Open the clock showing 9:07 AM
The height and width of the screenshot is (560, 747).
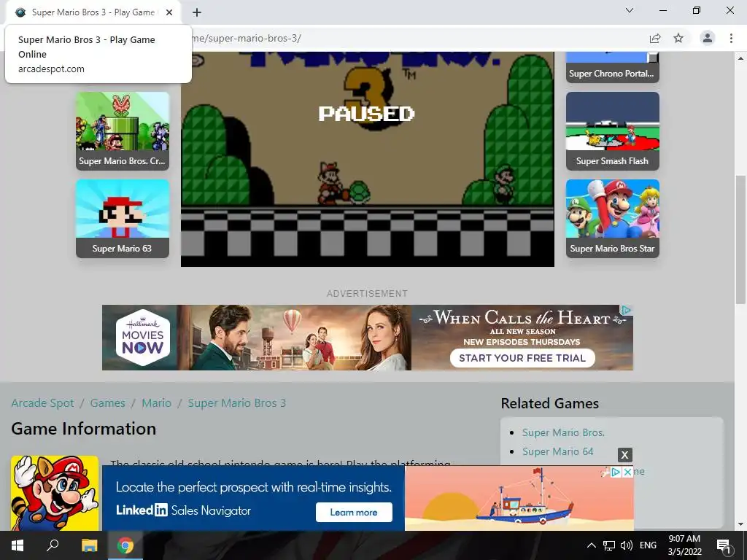point(684,545)
